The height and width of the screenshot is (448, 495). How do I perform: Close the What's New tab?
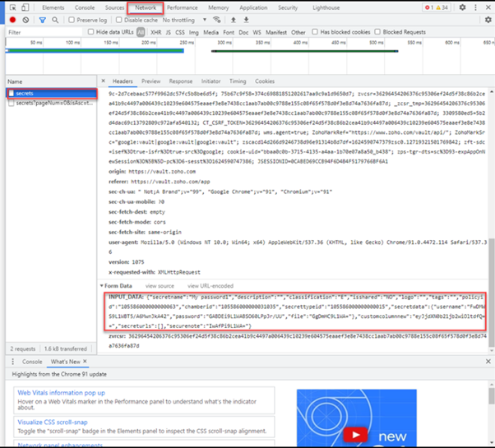tap(85, 361)
